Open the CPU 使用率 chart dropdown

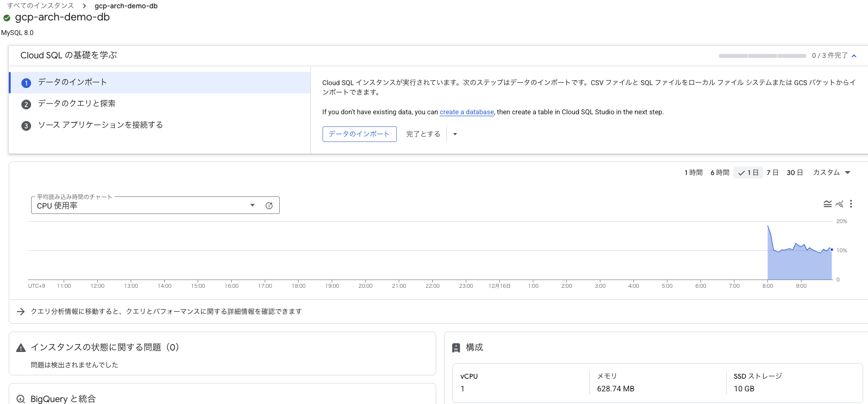point(252,205)
